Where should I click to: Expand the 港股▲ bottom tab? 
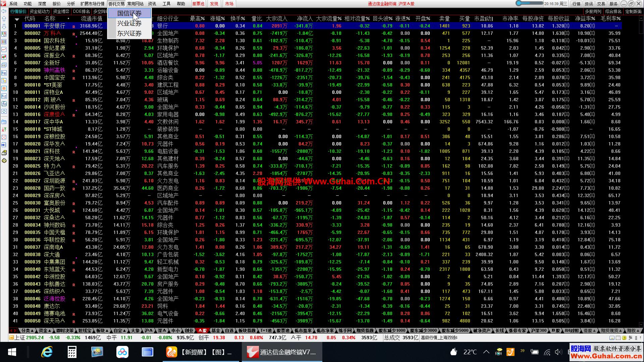point(589,330)
